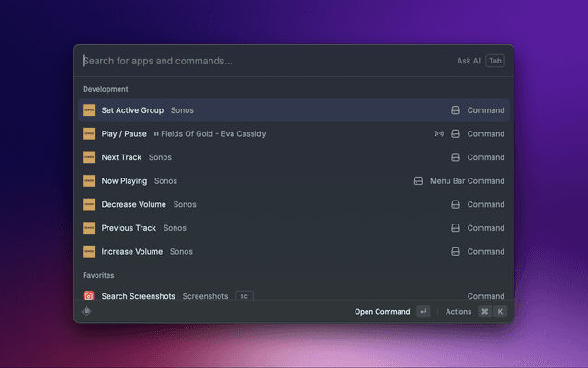Select the Set Active Group command
The height and width of the screenshot is (368, 588).
(x=132, y=110)
